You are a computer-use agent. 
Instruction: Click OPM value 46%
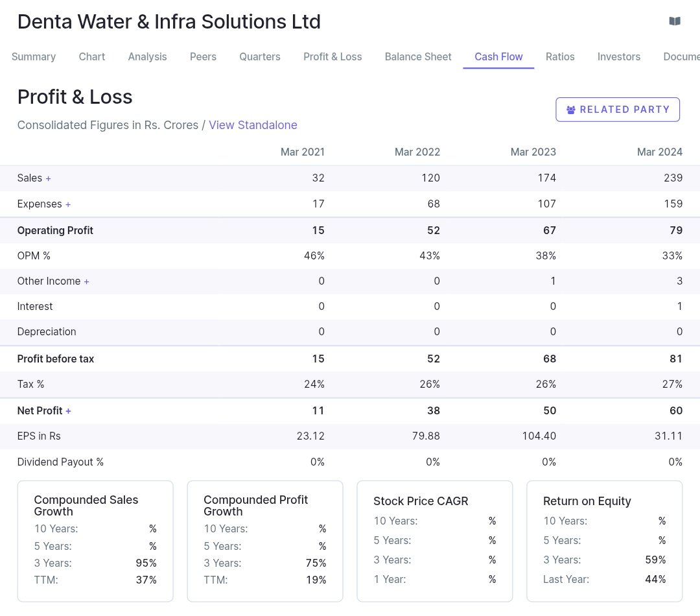pyautogui.click(x=314, y=256)
